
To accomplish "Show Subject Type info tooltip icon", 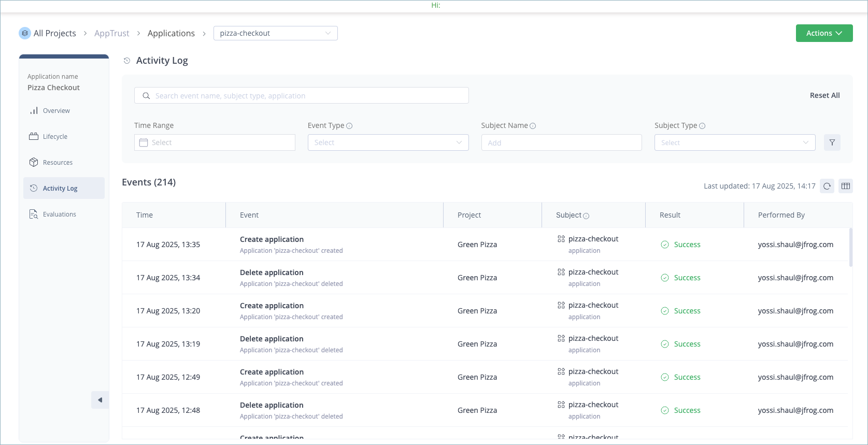I will point(702,126).
